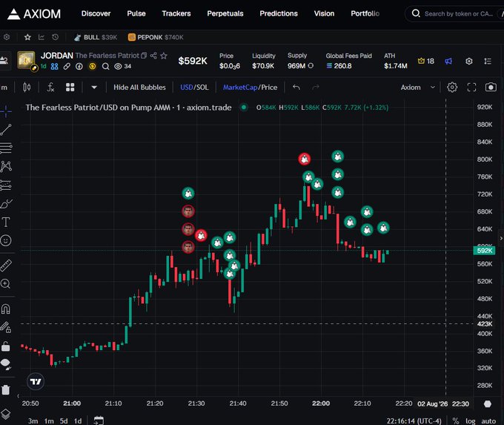Open the PEPONK $740K ticker
Viewport: 504px width, 425px height.
(x=156, y=37)
